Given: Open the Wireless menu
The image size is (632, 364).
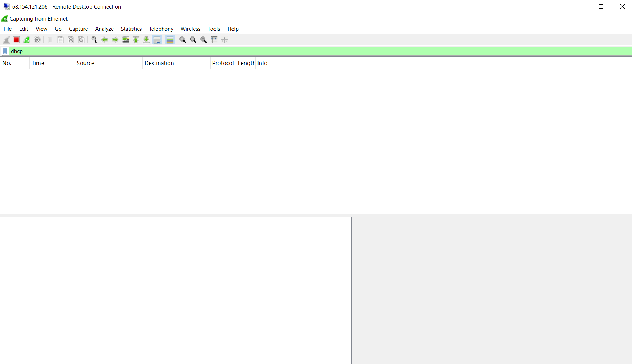Looking at the screenshot, I should pyautogui.click(x=190, y=29).
